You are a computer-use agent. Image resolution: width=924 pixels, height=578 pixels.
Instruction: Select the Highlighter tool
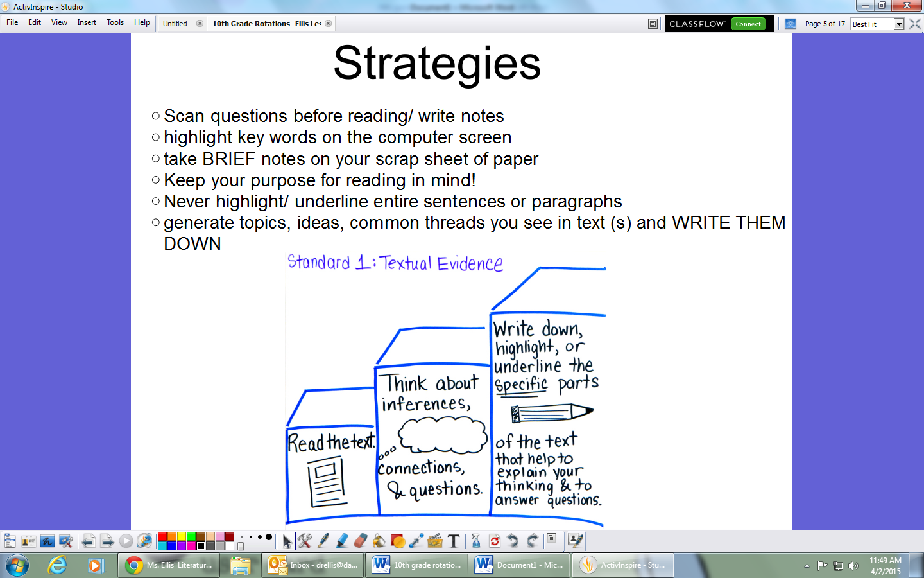342,541
